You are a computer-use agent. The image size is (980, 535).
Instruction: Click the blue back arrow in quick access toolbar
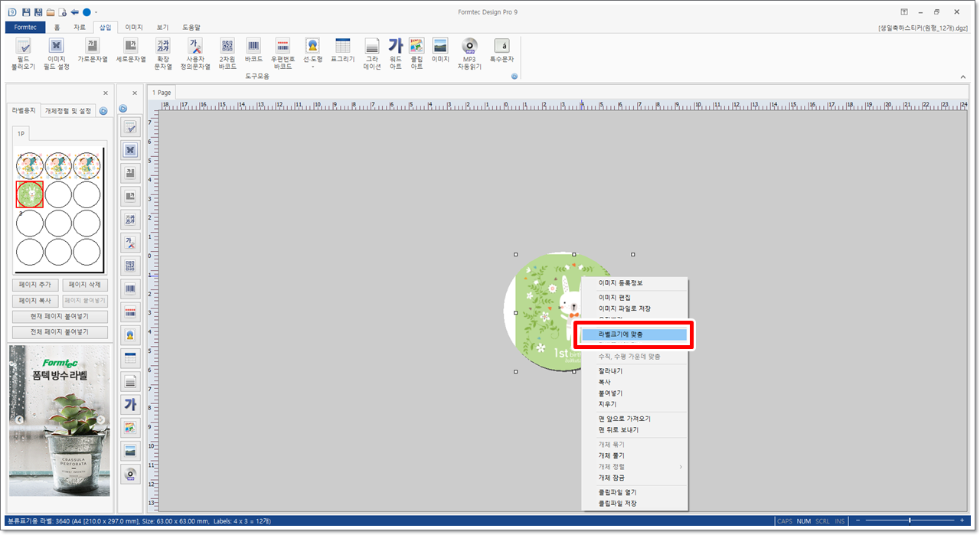tap(74, 12)
